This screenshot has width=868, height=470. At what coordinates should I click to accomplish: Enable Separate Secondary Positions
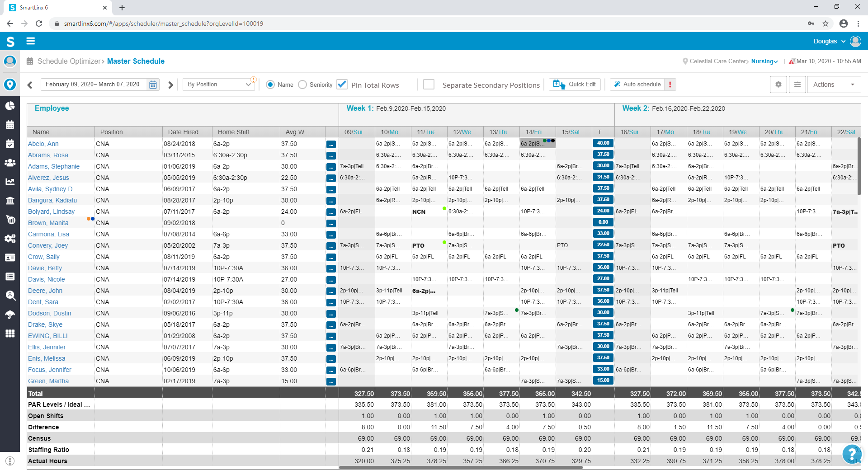point(429,84)
